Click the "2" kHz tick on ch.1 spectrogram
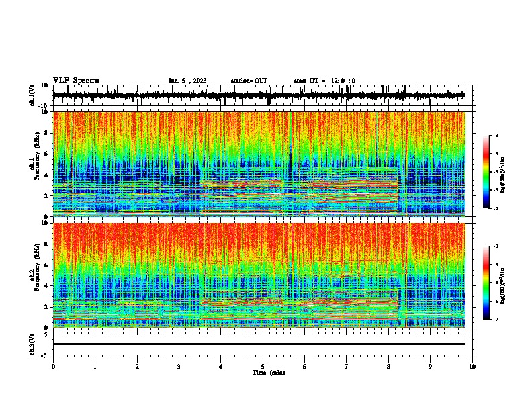This screenshot has width=532, height=411. coord(47,196)
